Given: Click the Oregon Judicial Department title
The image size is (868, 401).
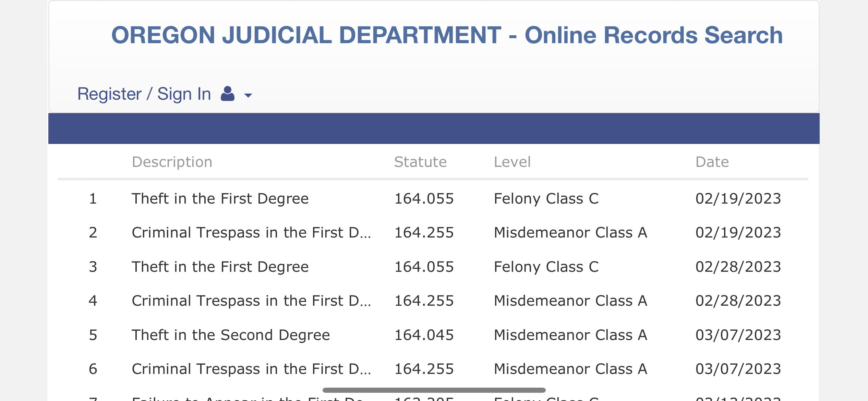Looking at the screenshot, I should [x=447, y=35].
